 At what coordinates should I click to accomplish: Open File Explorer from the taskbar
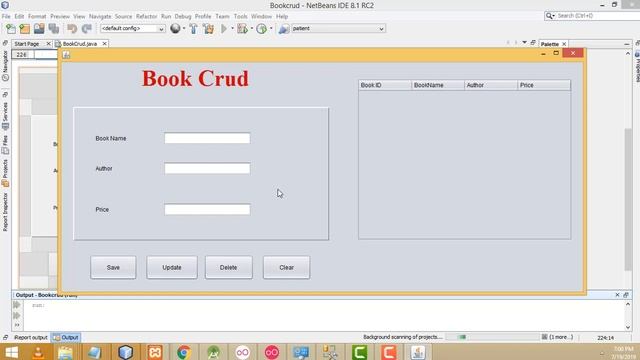point(65,352)
